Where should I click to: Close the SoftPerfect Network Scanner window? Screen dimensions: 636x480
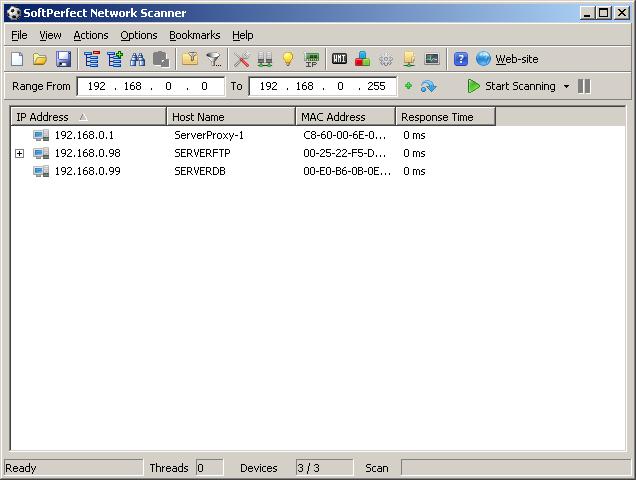622,13
